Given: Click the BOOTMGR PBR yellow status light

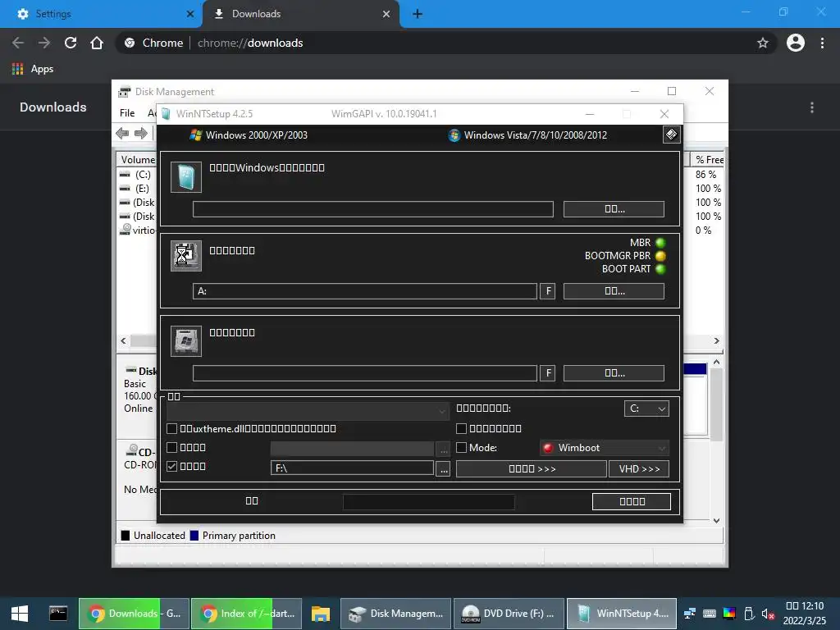Looking at the screenshot, I should pos(660,256).
